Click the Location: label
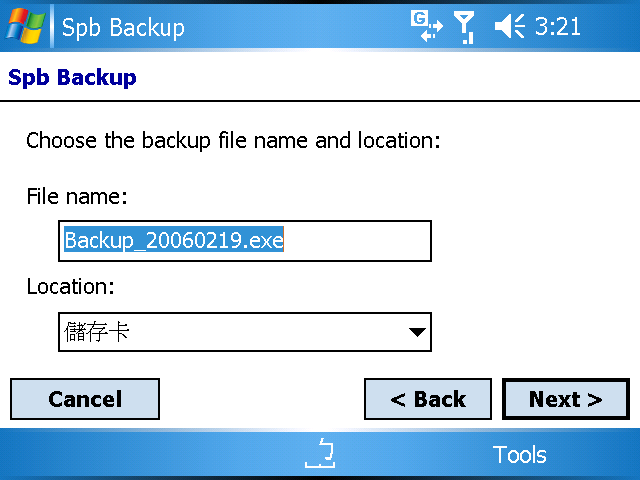This screenshot has height=480, width=640. (70, 287)
